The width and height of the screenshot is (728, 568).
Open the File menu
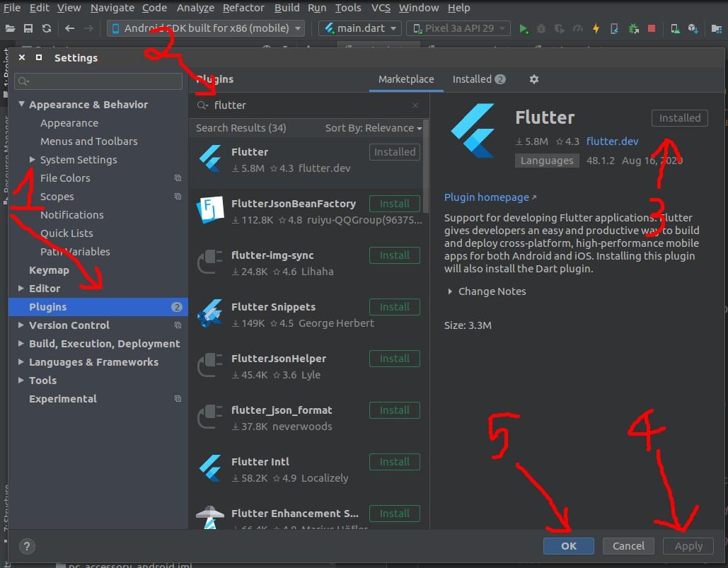[x=11, y=8]
